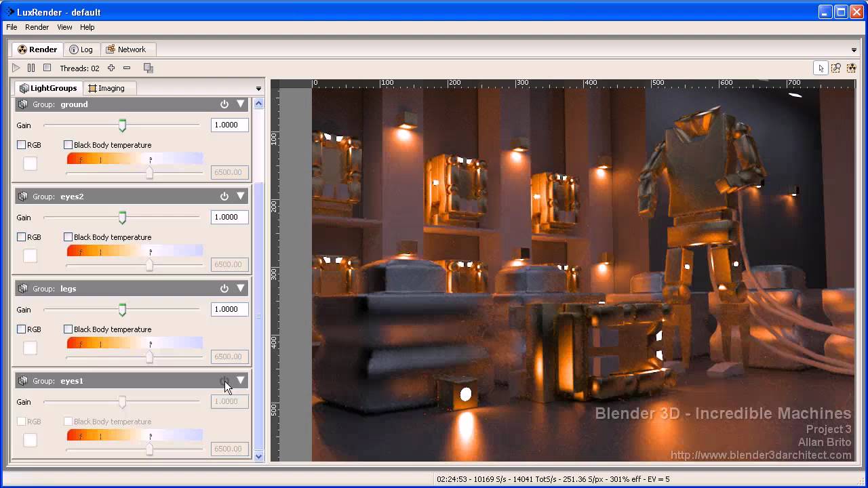Open the main tab bar dropdown arrow

click(854, 50)
